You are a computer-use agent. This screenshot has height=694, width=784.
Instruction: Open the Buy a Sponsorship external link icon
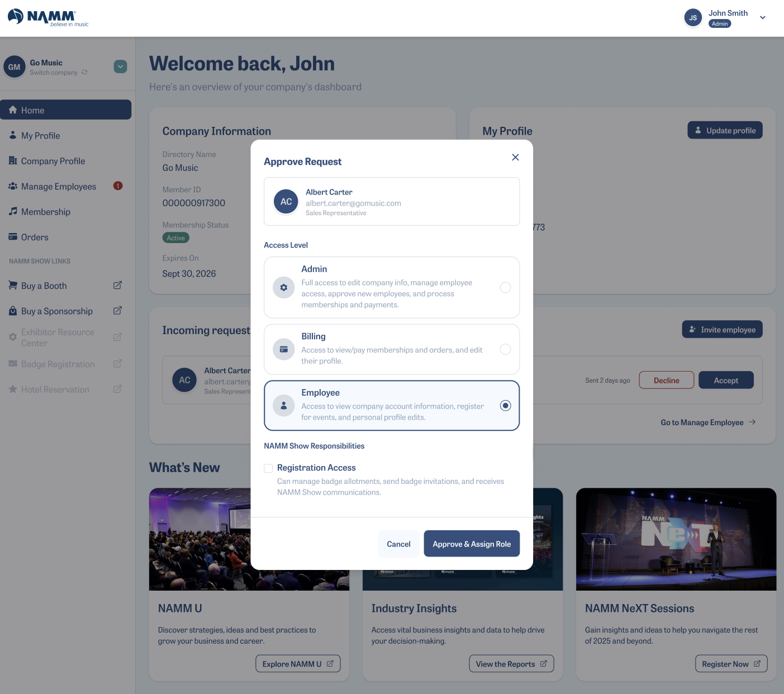point(117,311)
